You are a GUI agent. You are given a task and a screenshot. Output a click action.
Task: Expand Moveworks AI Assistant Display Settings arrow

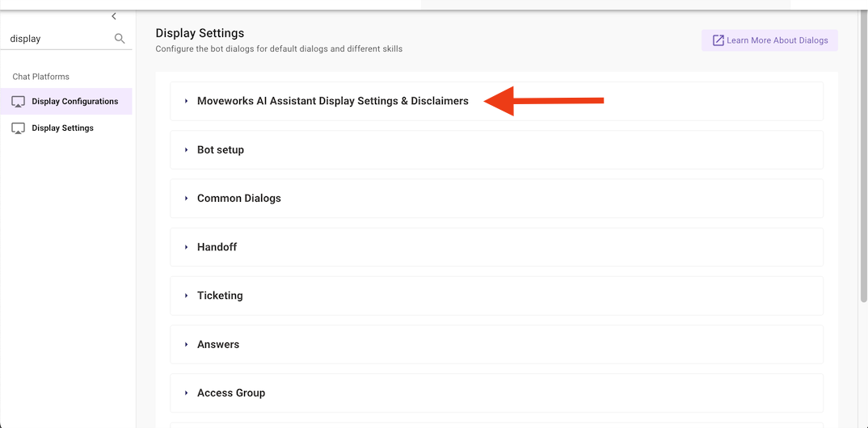(187, 101)
